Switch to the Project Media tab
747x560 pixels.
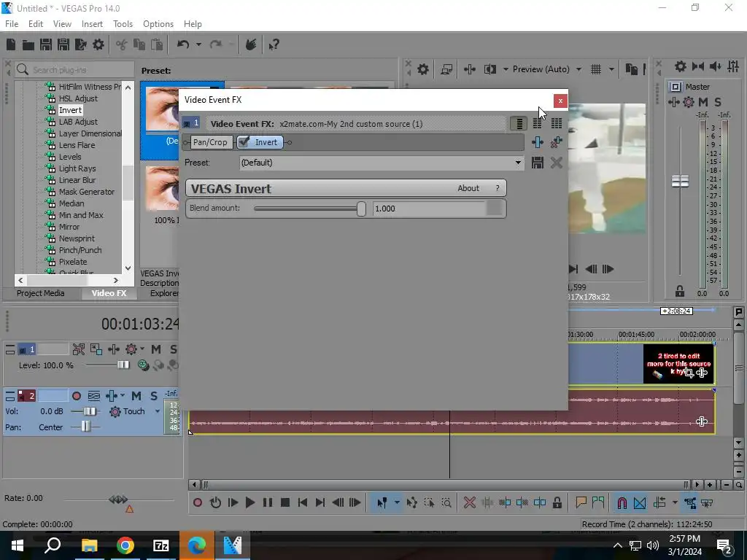click(41, 293)
